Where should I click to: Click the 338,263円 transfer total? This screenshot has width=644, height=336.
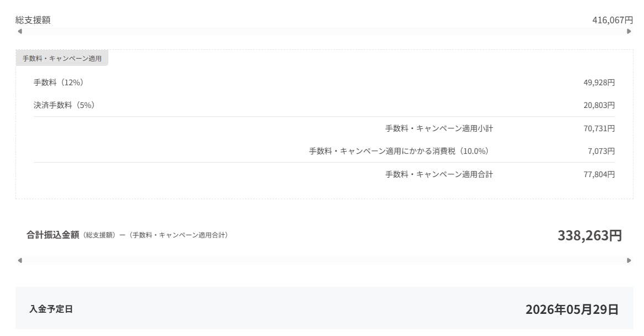coord(589,236)
